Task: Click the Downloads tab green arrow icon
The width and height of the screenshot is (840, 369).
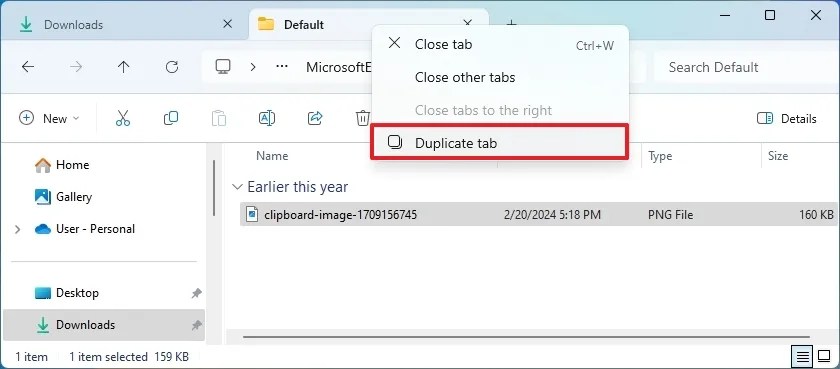Action: (25, 25)
